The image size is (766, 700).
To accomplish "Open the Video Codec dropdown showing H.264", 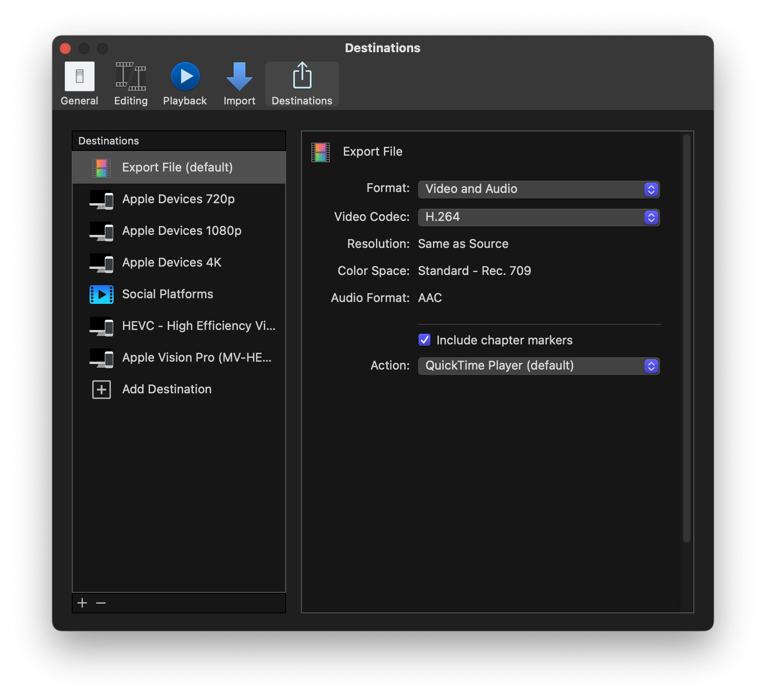I will click(539, 217).
